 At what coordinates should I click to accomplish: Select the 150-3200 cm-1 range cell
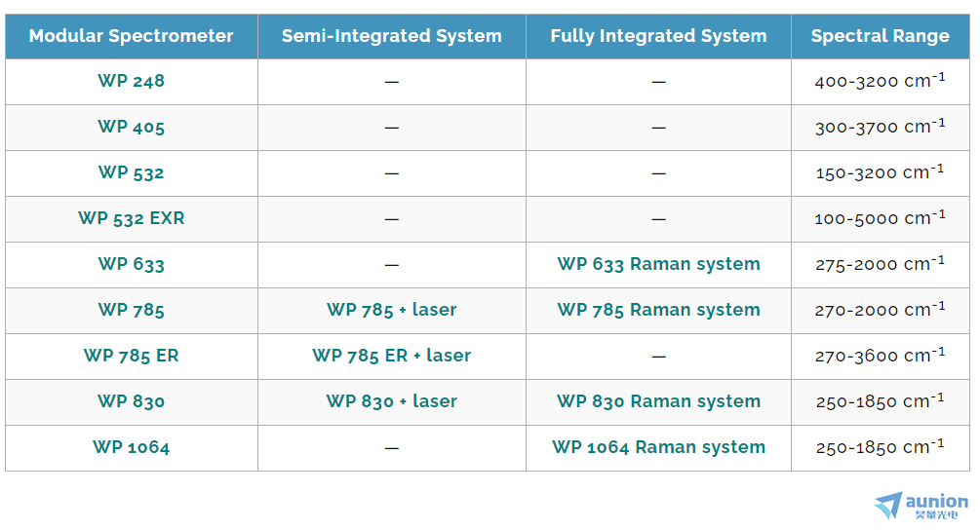point(880,172)
